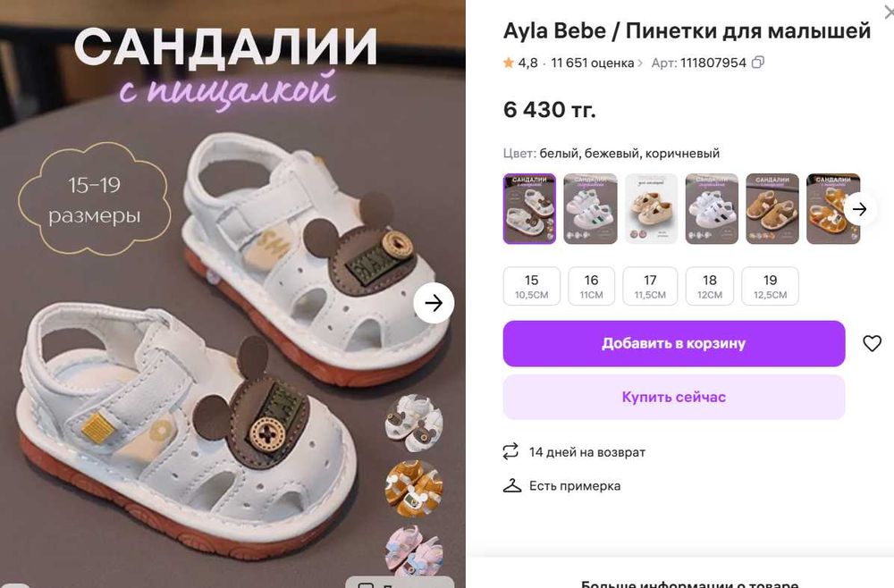Viewport: 894px width, 588px height.
Task: Go to next product photo arrow
Action: coord(434,303)
